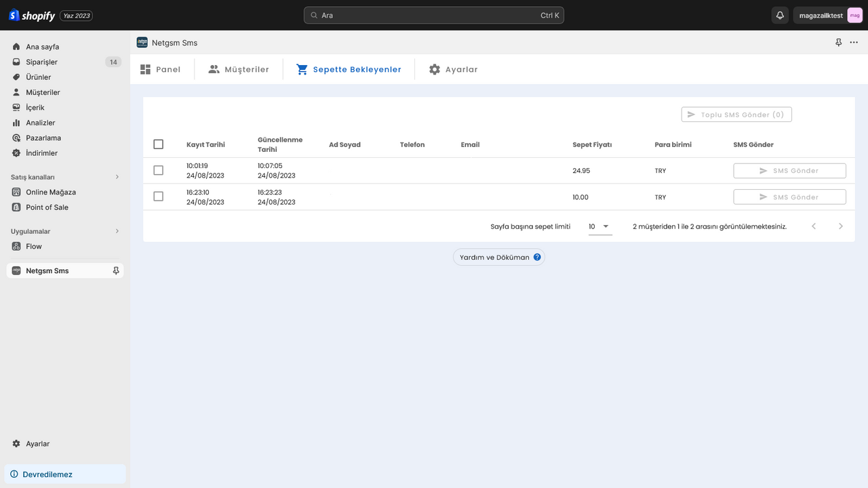Click the Devredilemez info icon

coord(14,474)
